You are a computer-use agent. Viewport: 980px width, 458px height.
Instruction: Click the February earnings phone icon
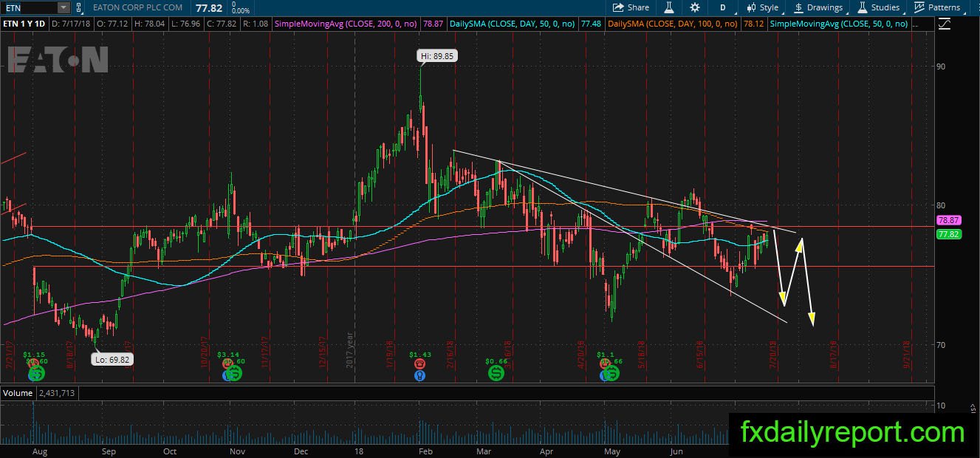pos(420,363)
